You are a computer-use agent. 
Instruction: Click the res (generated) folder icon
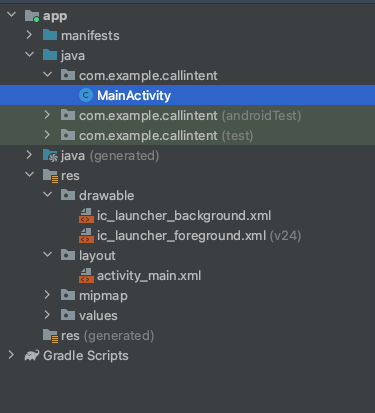[50, 336]
